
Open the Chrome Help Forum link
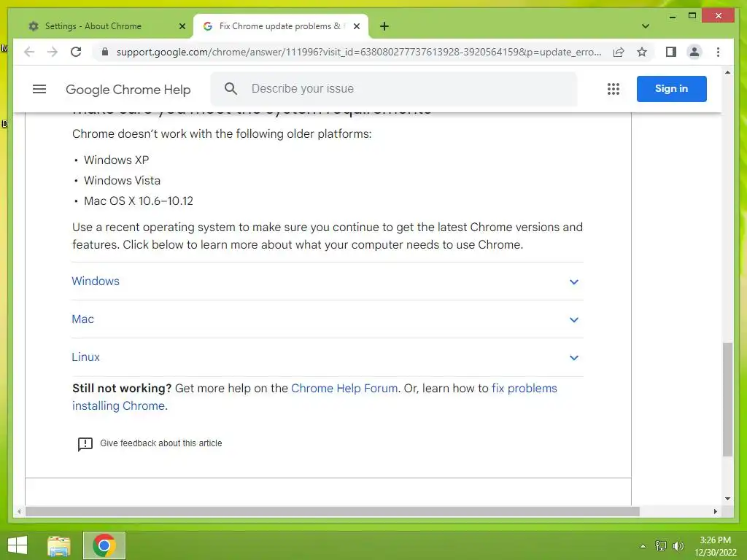pyautogui.click(x=344, y=388)
